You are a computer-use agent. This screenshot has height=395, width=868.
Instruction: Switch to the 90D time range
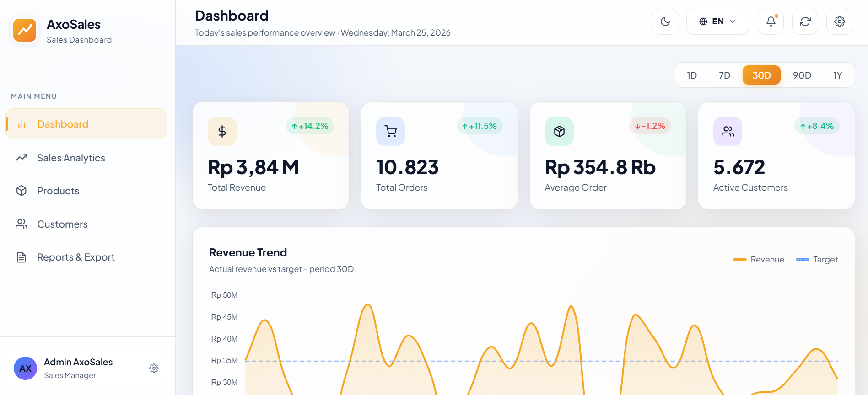coord(802,75)
